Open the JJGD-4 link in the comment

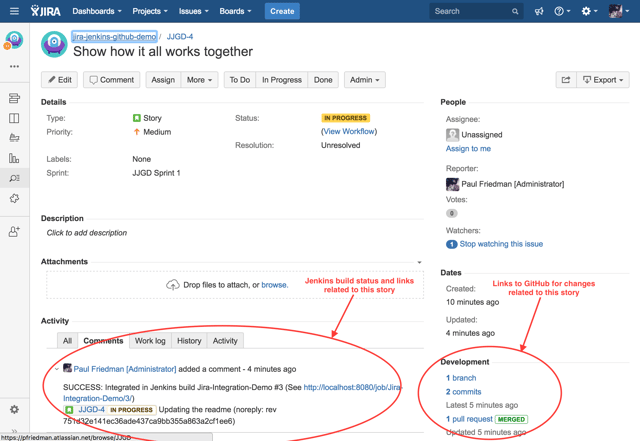click(91, 410)
